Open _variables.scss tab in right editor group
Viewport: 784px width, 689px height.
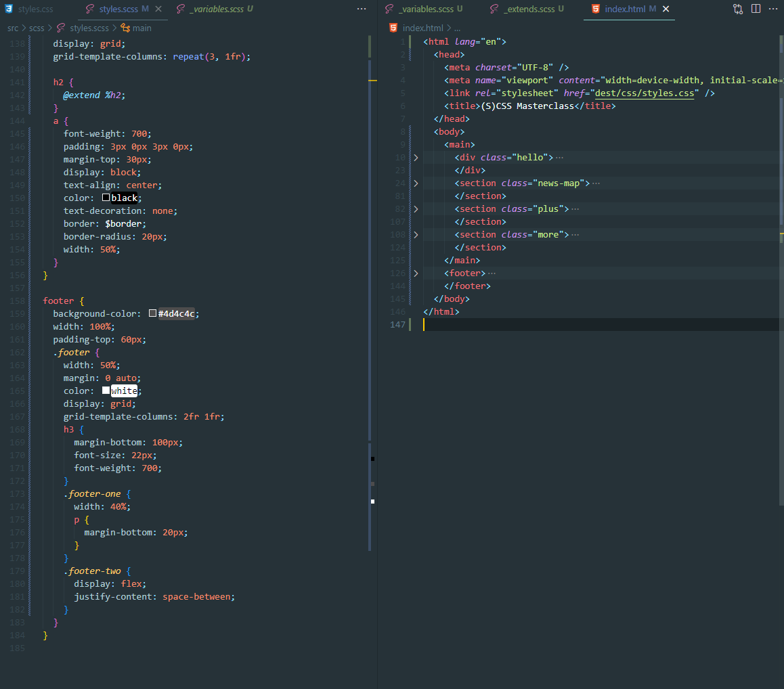click(x=427, y=9)
